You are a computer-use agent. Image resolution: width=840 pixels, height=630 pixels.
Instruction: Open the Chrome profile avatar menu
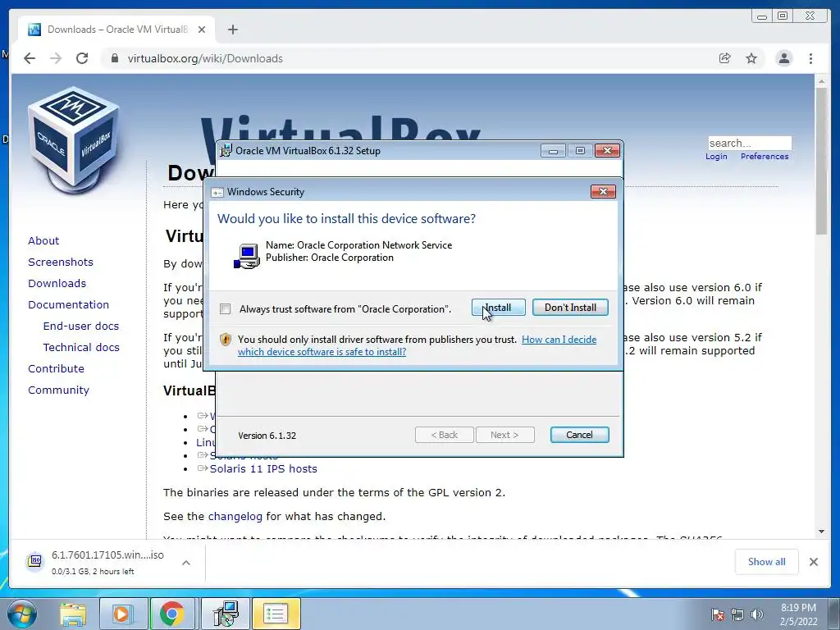pos(784,58)
